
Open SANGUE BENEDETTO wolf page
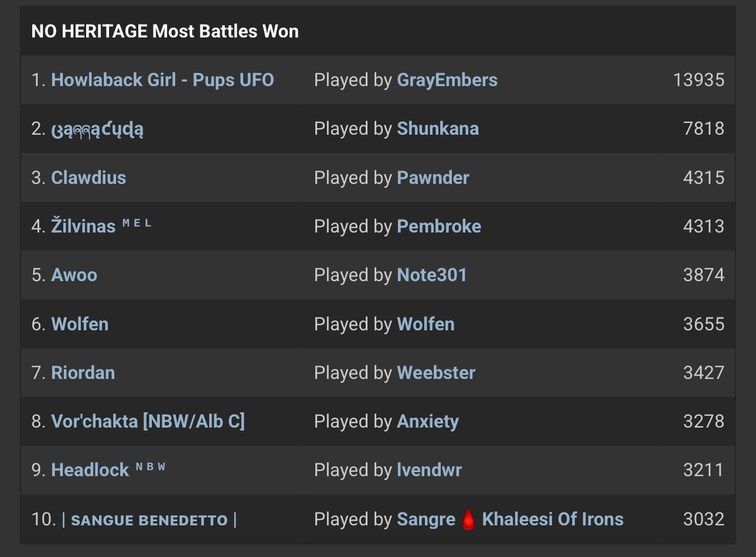tap(149, 520)
